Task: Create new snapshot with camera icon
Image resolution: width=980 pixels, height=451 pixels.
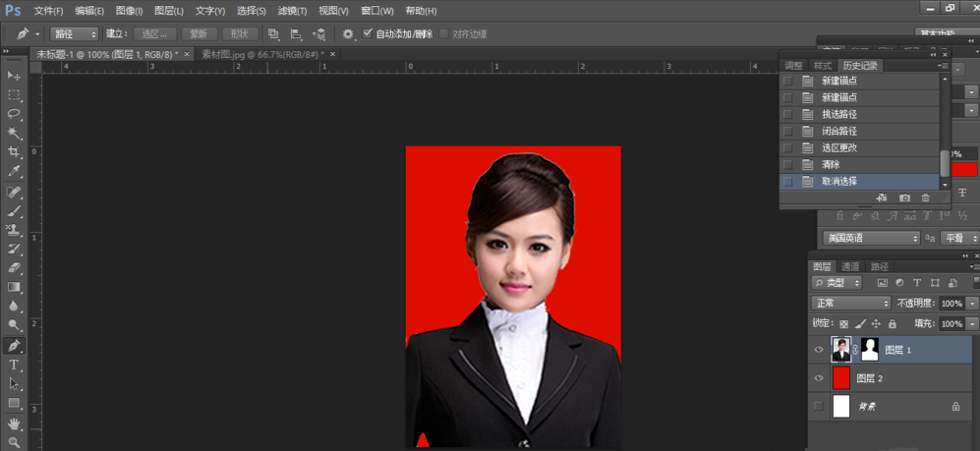Action: [x=904, y=198]
